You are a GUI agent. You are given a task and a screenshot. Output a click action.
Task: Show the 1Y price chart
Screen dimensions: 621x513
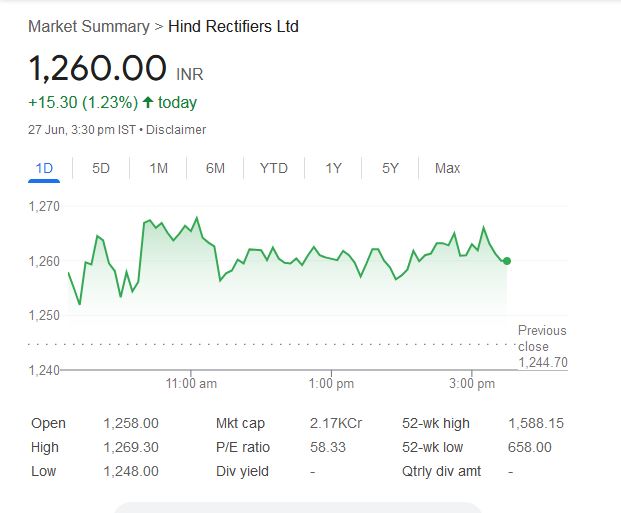[x=334, y=168]
